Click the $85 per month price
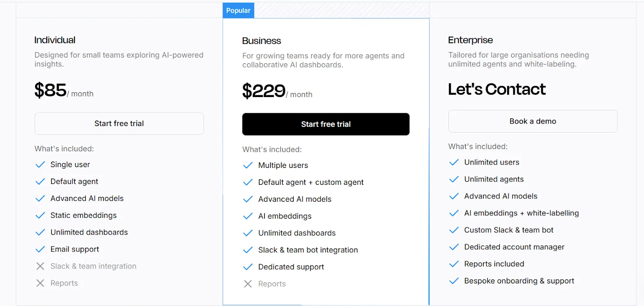 [x=64, y=91]
